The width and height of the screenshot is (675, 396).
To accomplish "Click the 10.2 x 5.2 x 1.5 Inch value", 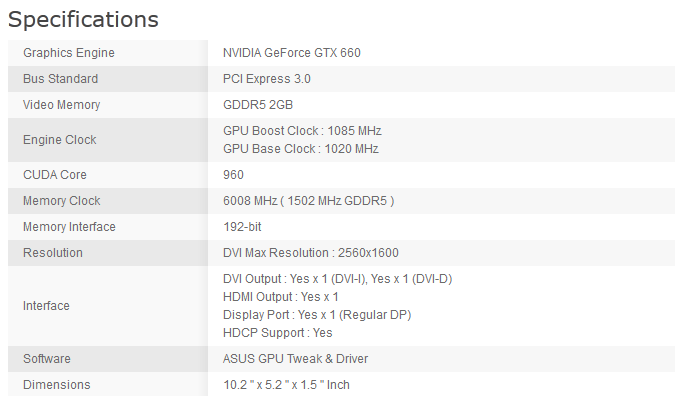I will pyautogui.click(x=286, y=385).
